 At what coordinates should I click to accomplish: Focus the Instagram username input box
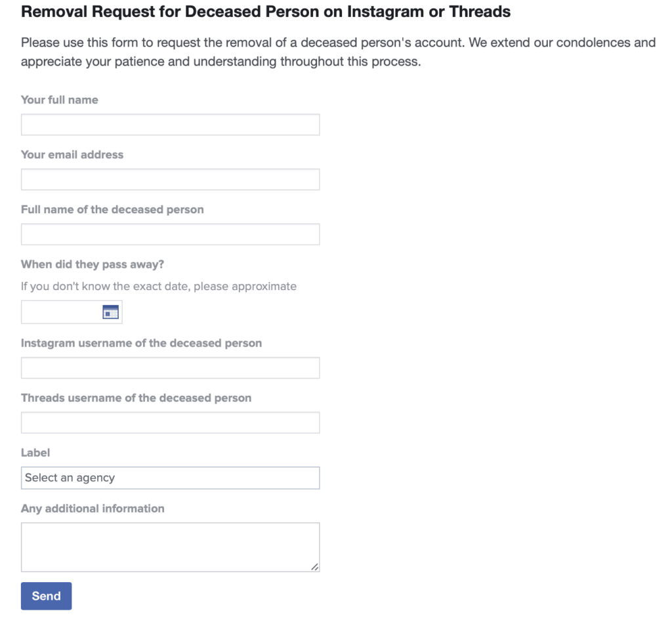170,368
